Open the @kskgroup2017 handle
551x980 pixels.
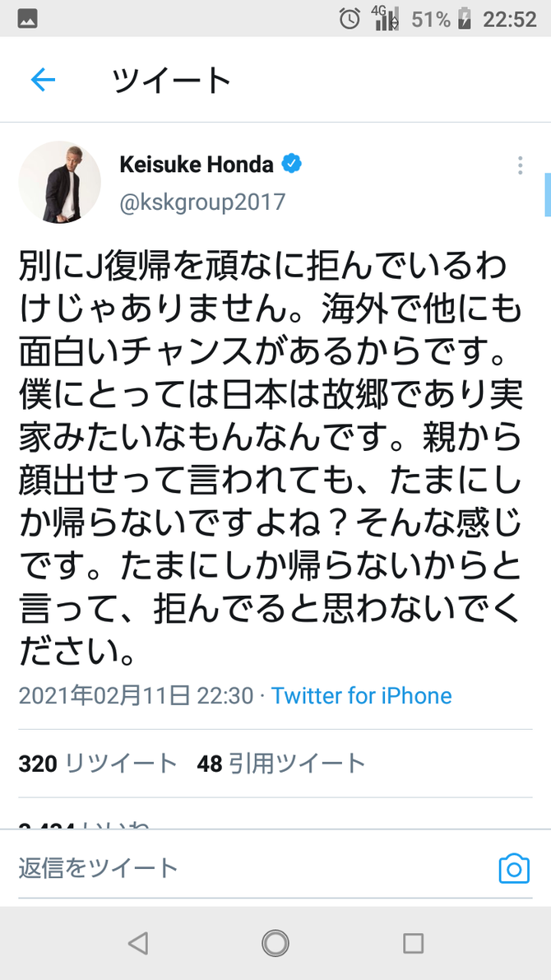click(202, 202)
